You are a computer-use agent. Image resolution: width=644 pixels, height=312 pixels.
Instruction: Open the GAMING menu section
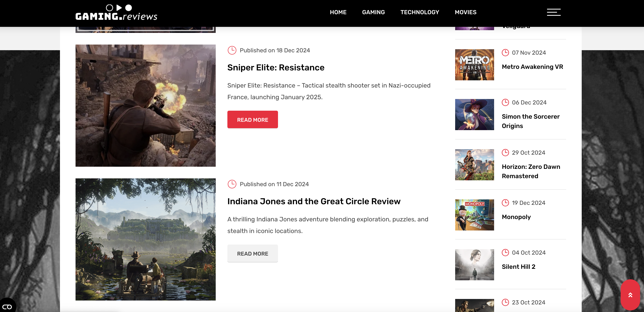click(373, 12)
